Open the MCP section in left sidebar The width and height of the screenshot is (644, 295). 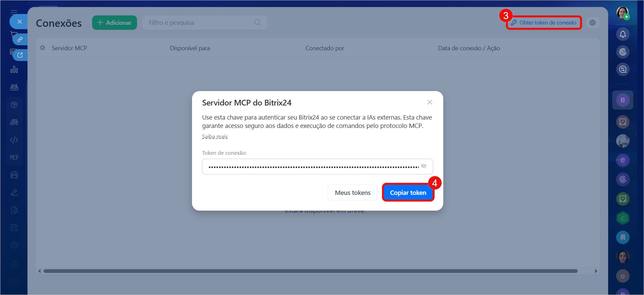pyautogui.click(x=14, y=157)
